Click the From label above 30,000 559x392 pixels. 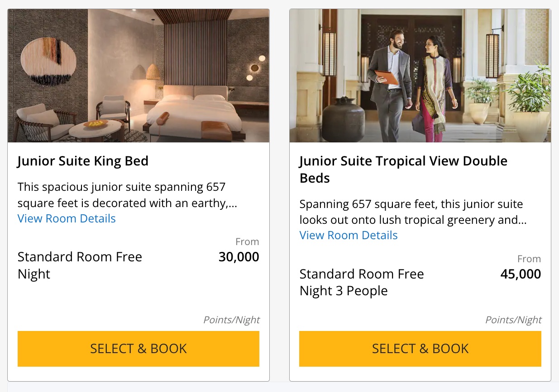coord(247,242)
